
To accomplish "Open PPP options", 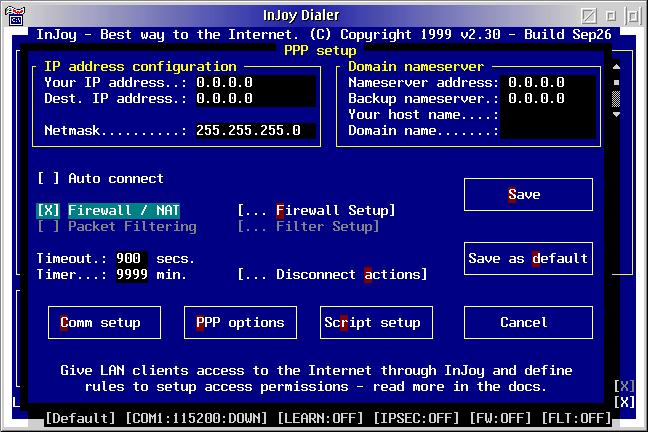I will point(240,322).
